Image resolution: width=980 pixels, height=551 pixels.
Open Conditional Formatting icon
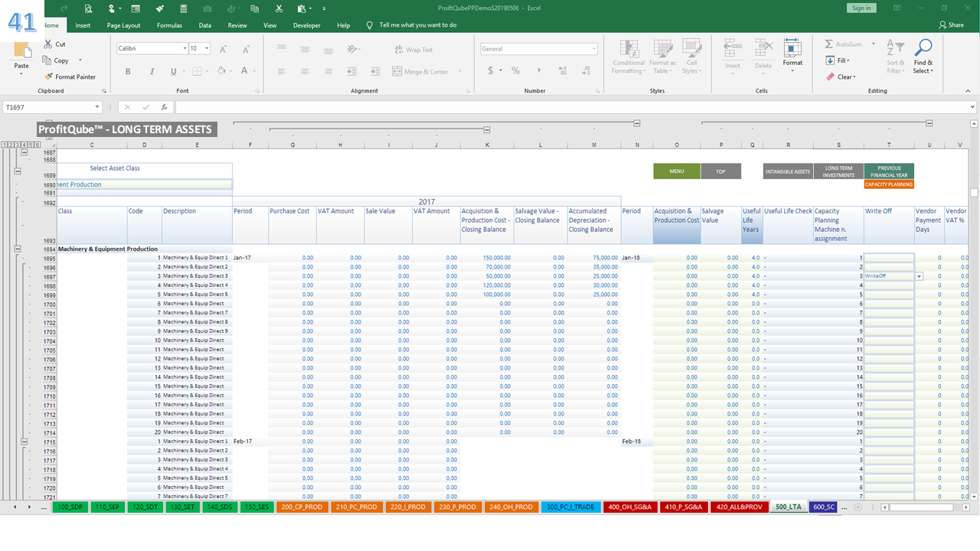point(629,49)
